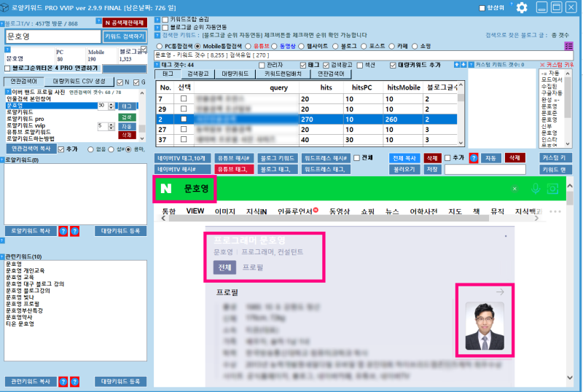The image size is (583, 392).
Task: Click the blue down arrow beside custom keyword count
Action: (x=463, y=65)
